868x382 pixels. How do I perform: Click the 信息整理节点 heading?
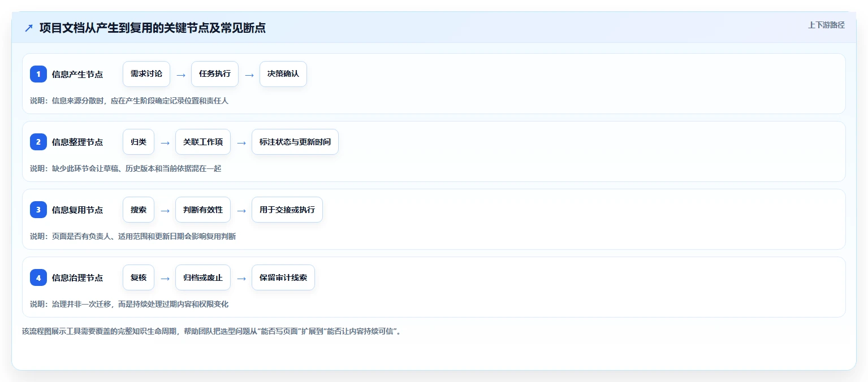point(77,142)
